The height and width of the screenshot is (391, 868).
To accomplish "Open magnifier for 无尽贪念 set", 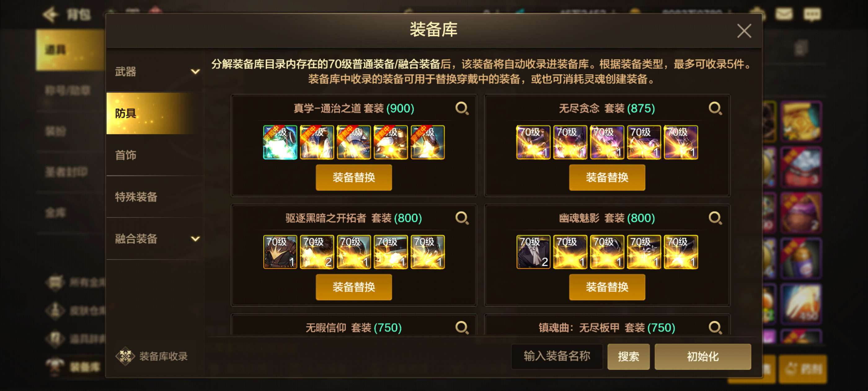I will pyautogui.click(x=715, y=109).
